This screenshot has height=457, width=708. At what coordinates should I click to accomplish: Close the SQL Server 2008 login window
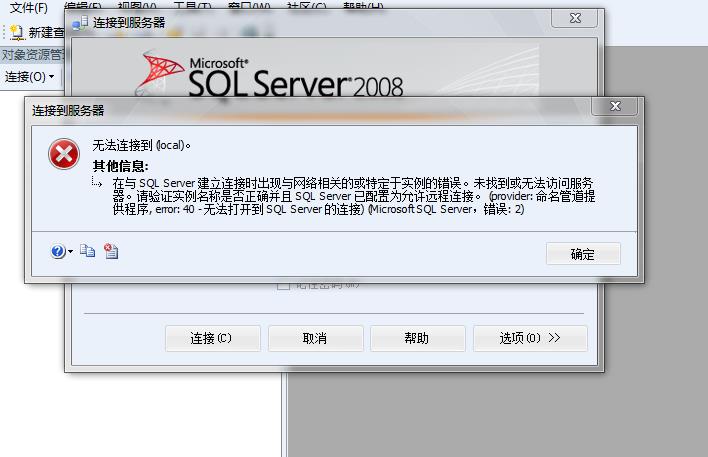pos(575,18)
